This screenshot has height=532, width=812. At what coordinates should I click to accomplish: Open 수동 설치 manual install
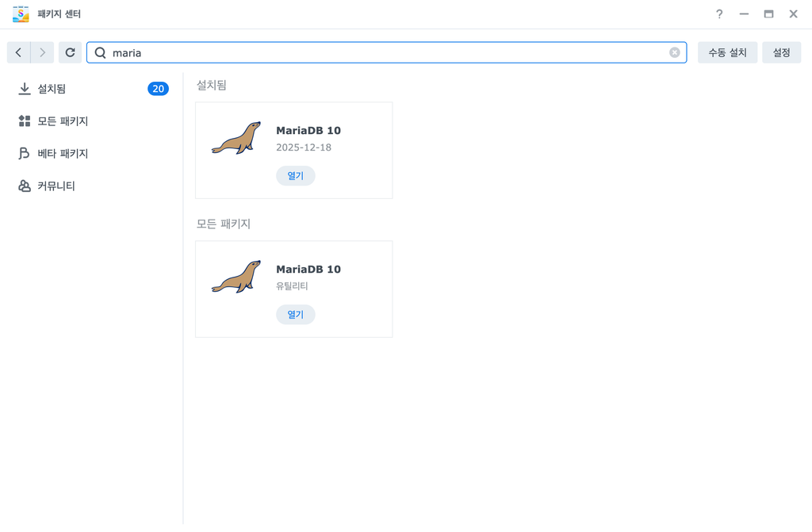727,52
